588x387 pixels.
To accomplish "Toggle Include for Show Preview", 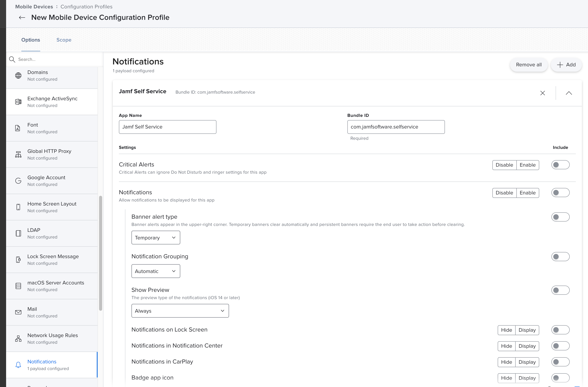I will [x=560, y=290].
